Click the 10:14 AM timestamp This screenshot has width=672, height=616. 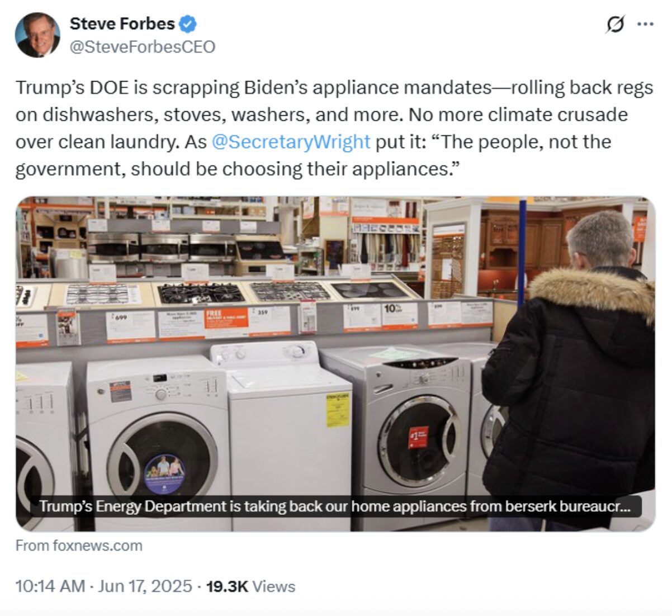pos(50,586)
